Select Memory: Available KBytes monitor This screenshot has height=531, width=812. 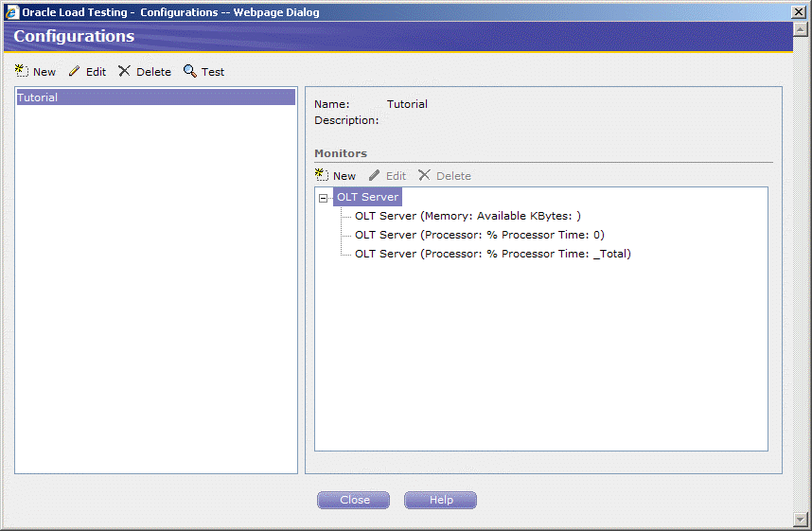tap(468, 216)
